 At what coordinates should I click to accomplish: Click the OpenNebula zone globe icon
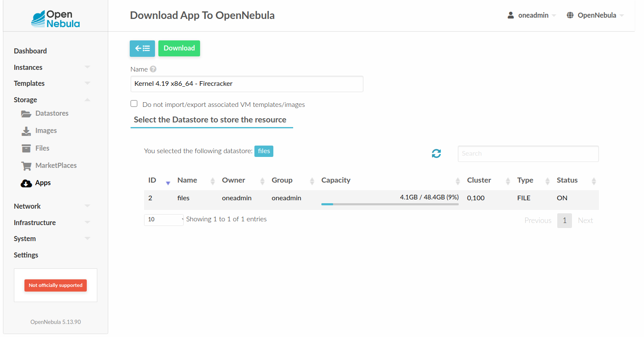tap(570, 15)
